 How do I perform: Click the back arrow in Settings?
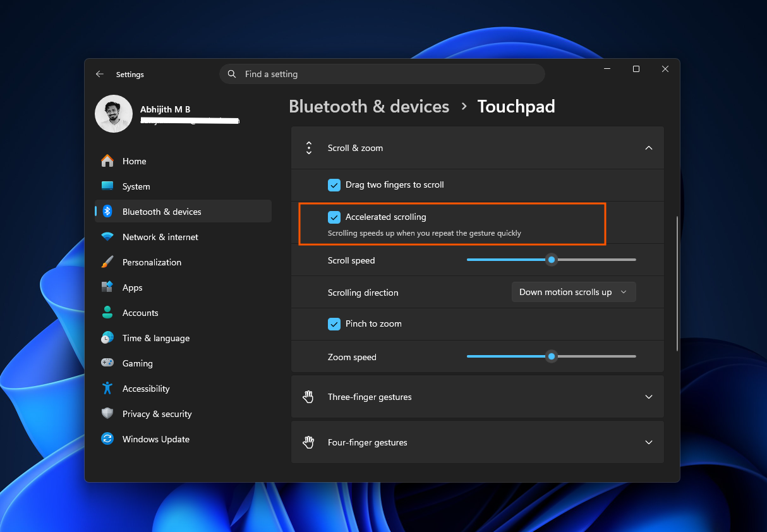[99, 74]
